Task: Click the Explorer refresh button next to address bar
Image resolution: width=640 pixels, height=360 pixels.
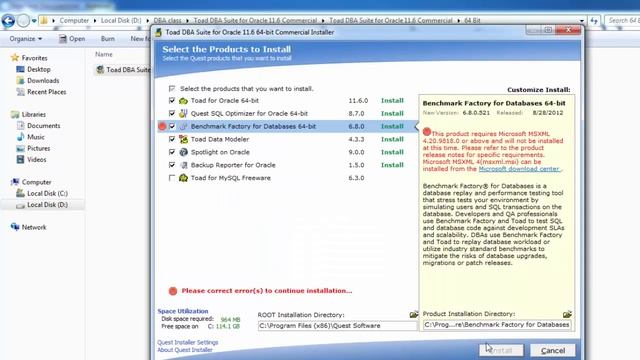Action: 594,20
